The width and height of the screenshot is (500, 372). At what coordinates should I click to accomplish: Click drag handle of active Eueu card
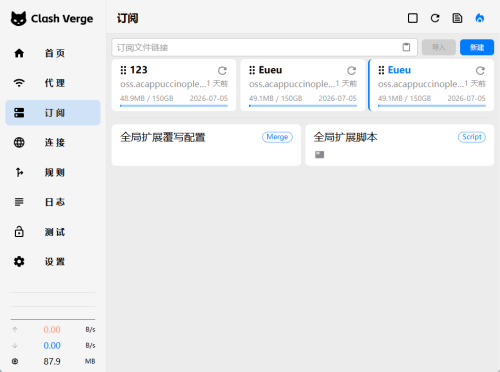coord(381,70)
